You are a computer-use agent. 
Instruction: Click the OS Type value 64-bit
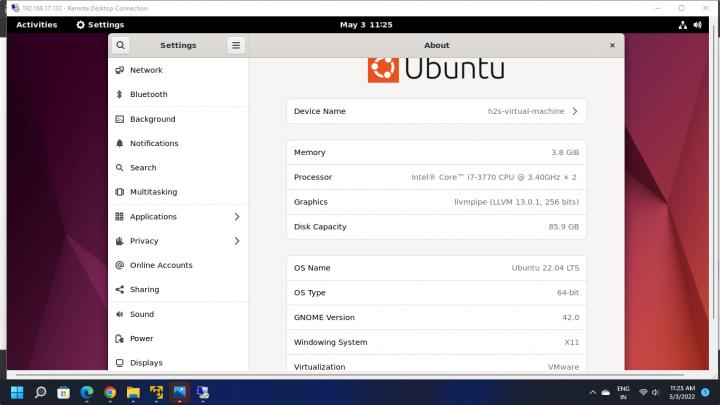click(x=568, y=293)
